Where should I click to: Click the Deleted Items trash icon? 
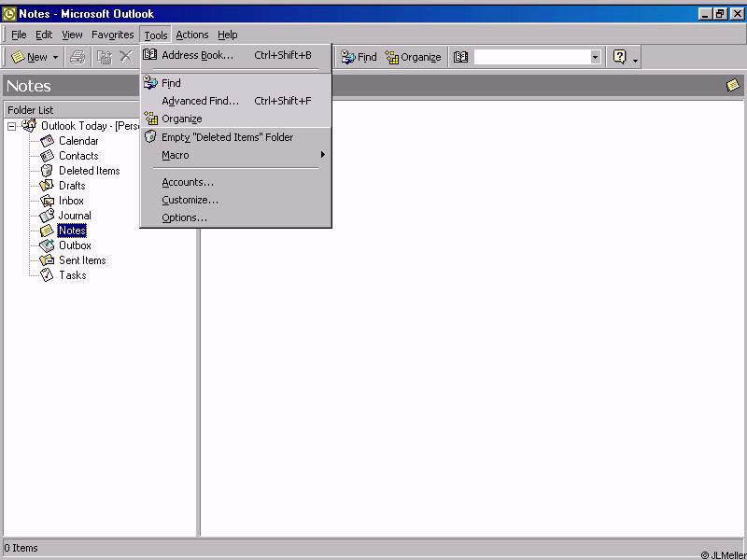coord(47,171)
